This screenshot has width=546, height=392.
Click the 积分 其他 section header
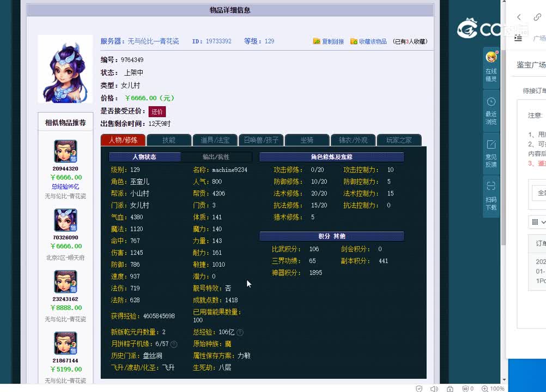point(332,236)
